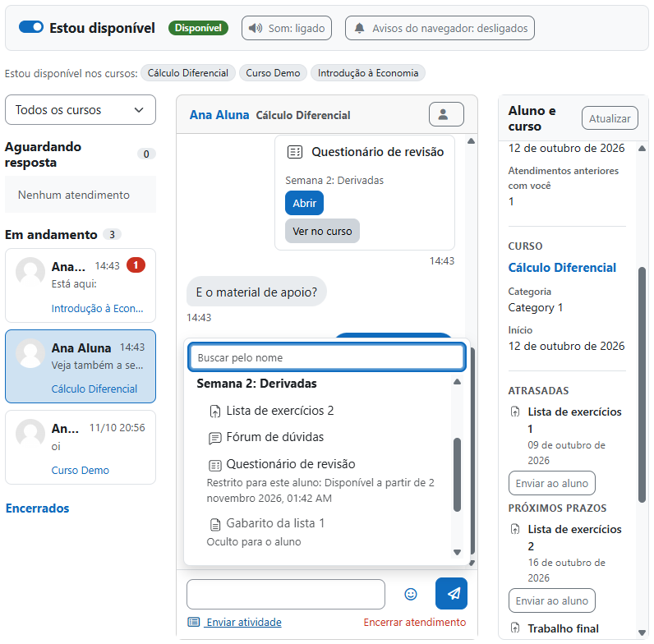Viewport: 654px width, 644px height.
Task: Send message with paper plane icon
Action: (451, 594)
